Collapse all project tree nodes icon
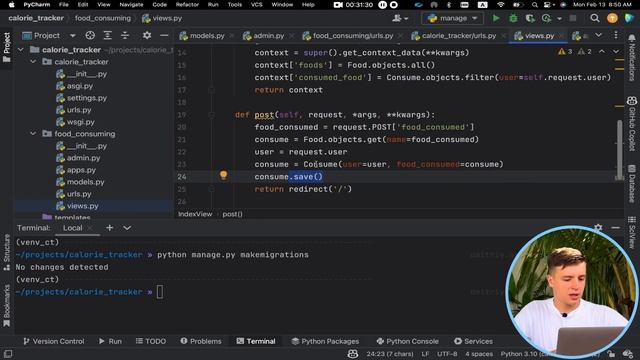This screenshot has width=640, height=360. point(125,36)
